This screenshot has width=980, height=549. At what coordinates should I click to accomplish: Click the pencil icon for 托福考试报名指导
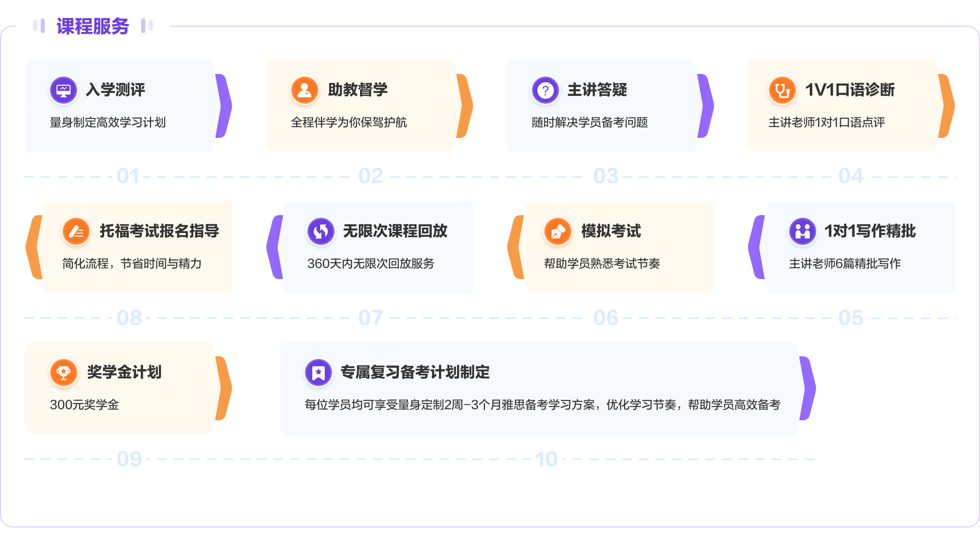pos(76,231)
